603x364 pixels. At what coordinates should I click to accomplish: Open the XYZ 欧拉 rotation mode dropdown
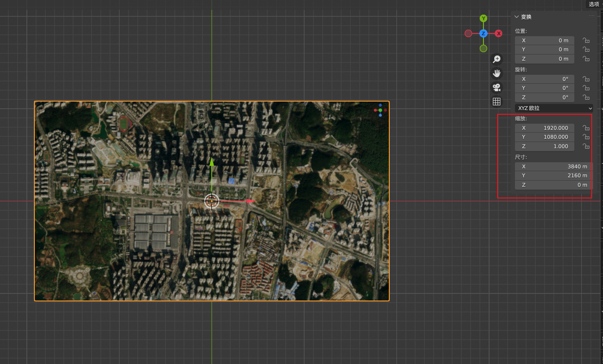(x=554, y=108)
